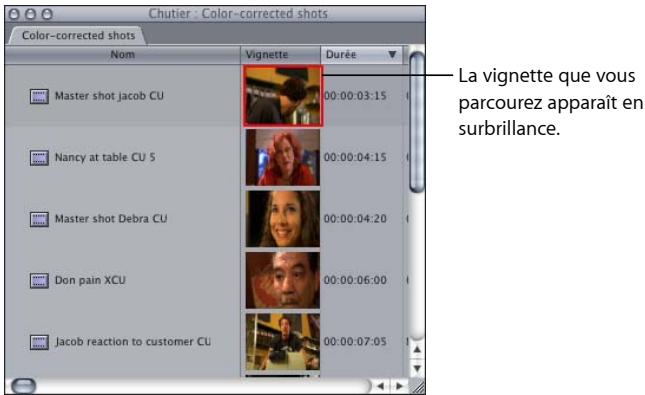Zoom the Chutier window
The image size is (645, 395).
(x=47, y=14)
